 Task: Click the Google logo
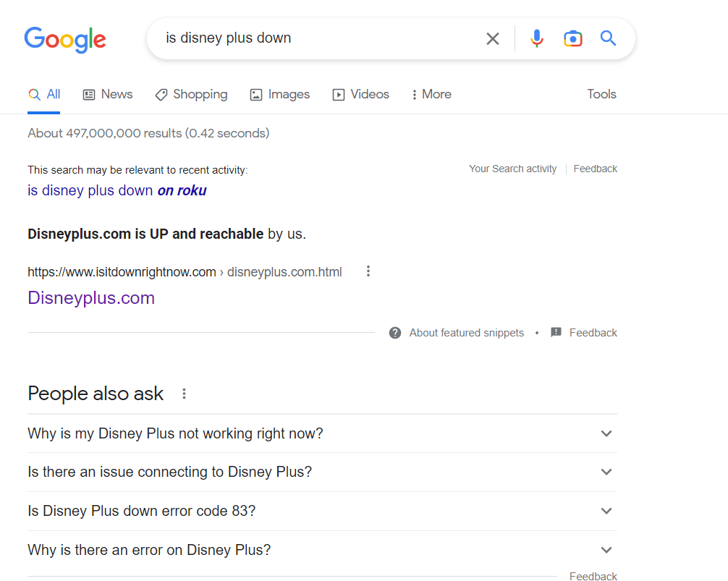65,40
